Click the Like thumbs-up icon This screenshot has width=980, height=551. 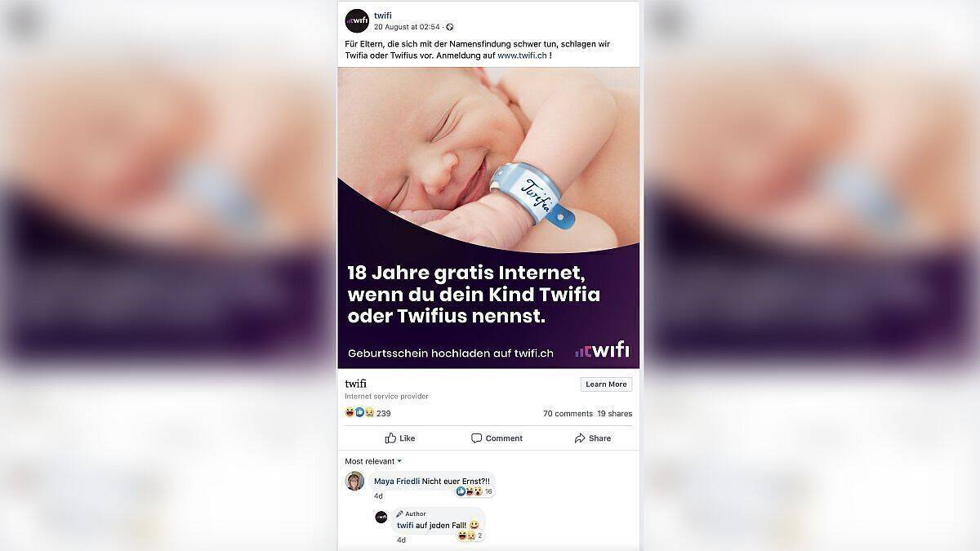pos(390,438)
